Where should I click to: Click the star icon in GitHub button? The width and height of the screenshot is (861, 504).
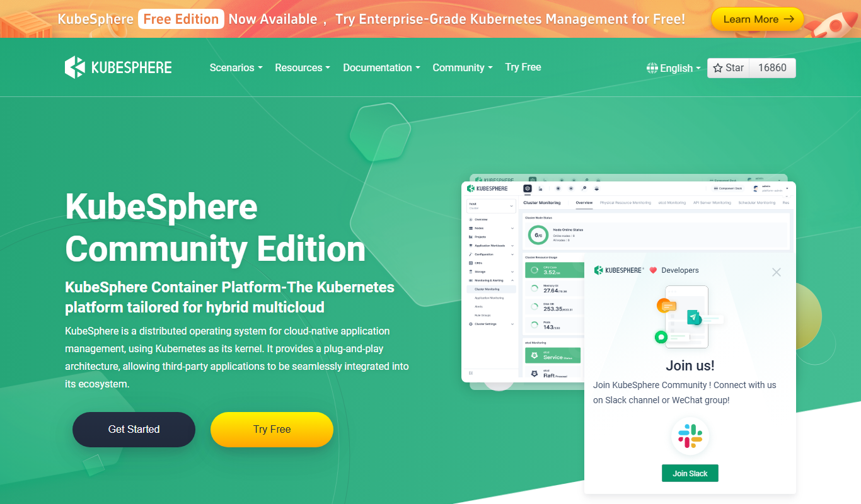pos(718,68)
